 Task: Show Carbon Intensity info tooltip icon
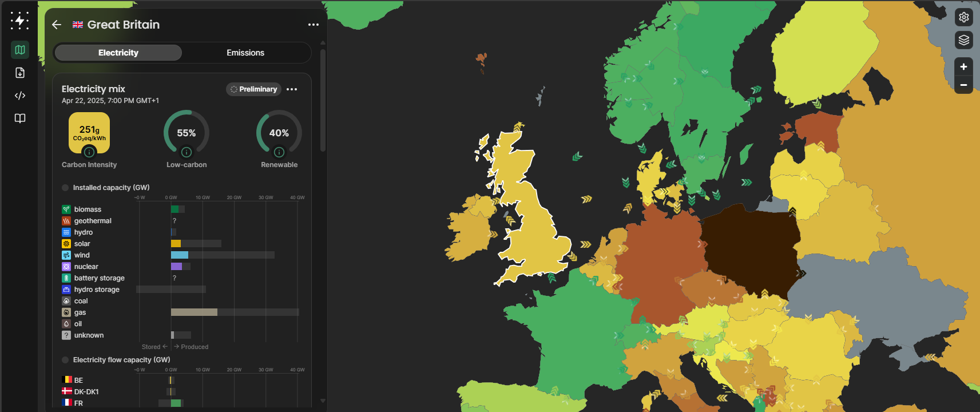(89, 152)
